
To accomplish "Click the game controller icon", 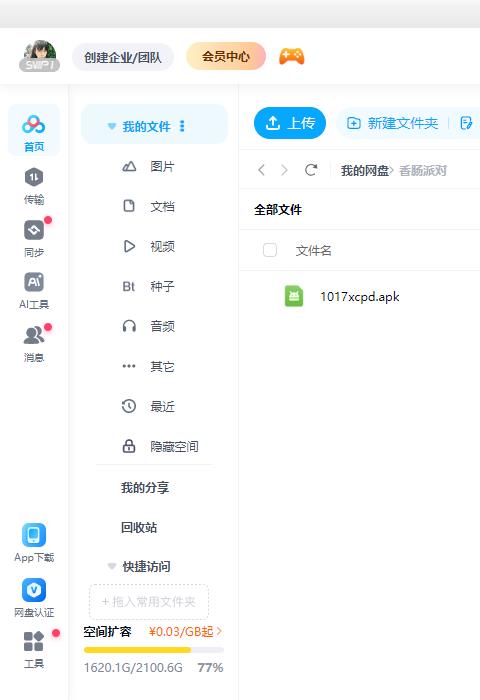I will pos(292,56).
